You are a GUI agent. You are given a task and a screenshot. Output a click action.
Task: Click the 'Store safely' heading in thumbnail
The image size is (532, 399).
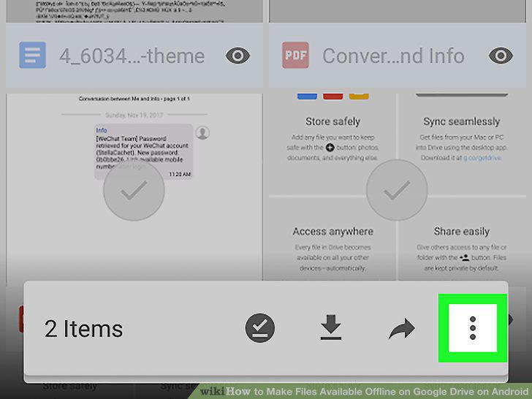332,121
